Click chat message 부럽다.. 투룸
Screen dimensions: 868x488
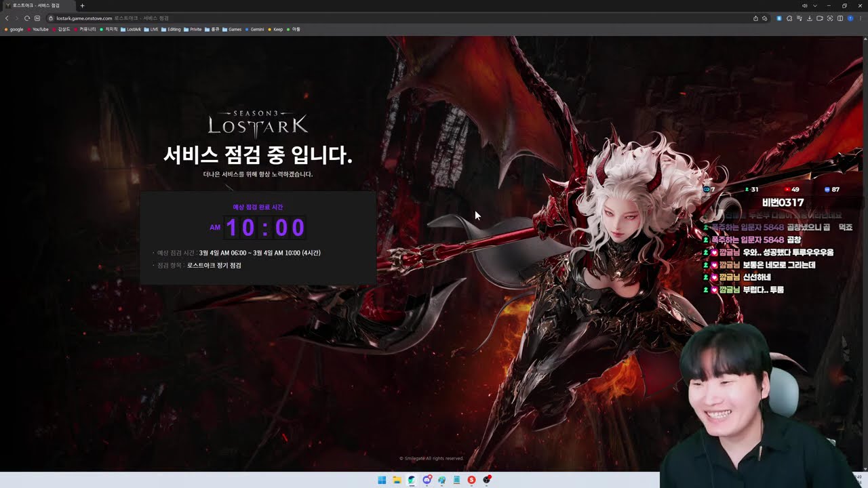coord(763,289)
